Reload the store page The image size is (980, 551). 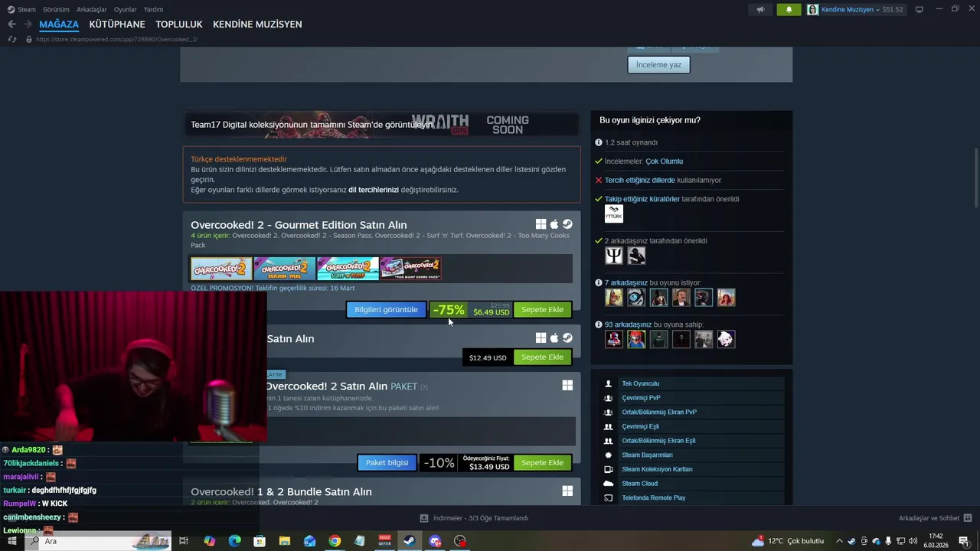click(11, 39)
